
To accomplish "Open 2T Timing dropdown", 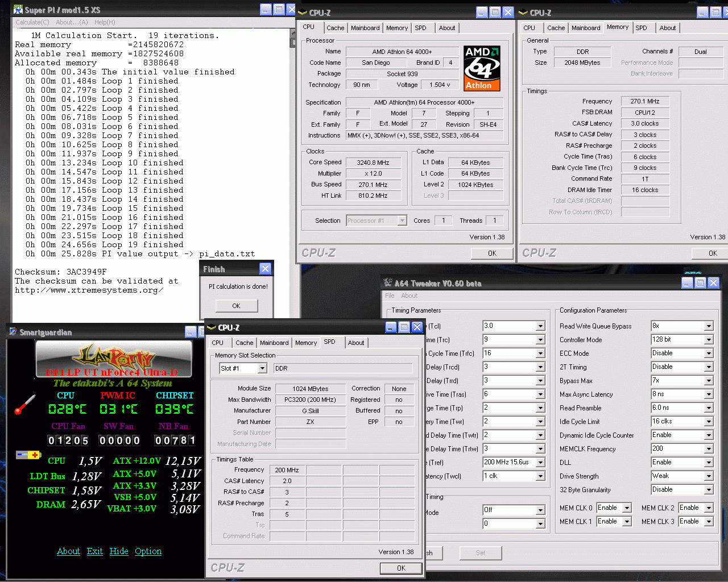I will click(x=709, y=367).
